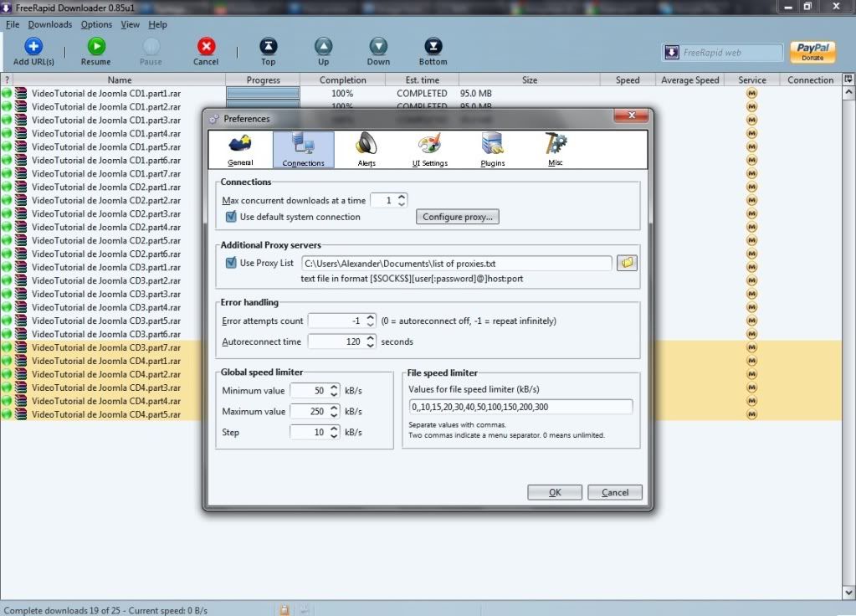Click the FreeRapid web icon
Image resolution: width=856 pixels, height=616 pixels.
tap(671, 53)
